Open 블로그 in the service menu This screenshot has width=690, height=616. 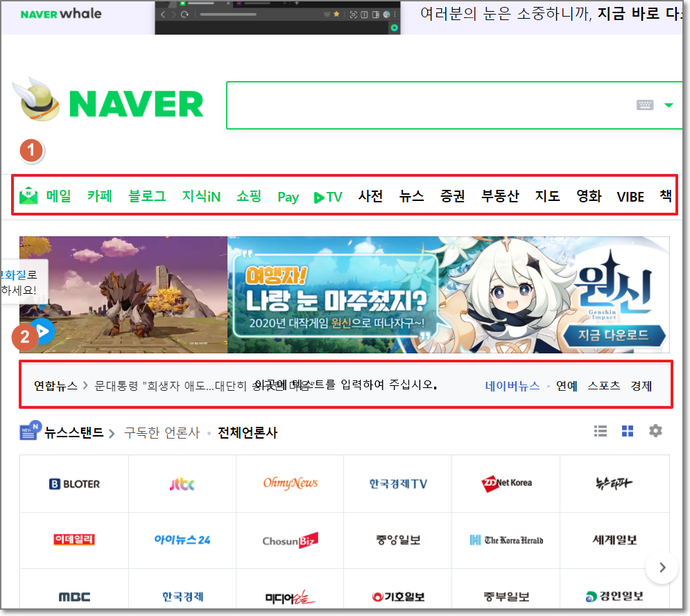point(147,196)
